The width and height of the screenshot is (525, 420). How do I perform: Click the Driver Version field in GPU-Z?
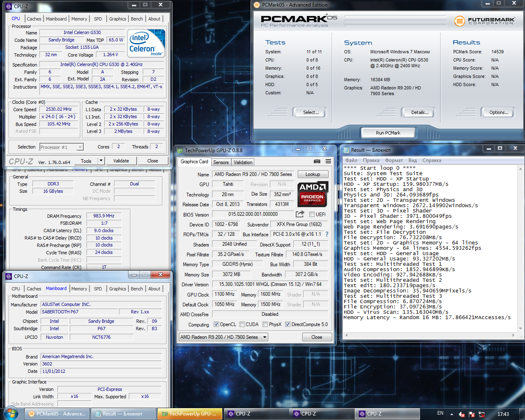[270, 284]
